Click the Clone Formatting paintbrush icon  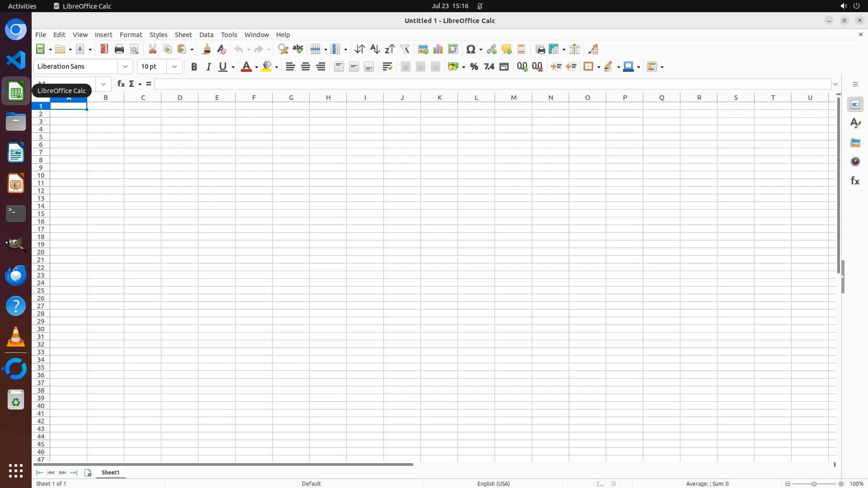coord(207,49)
